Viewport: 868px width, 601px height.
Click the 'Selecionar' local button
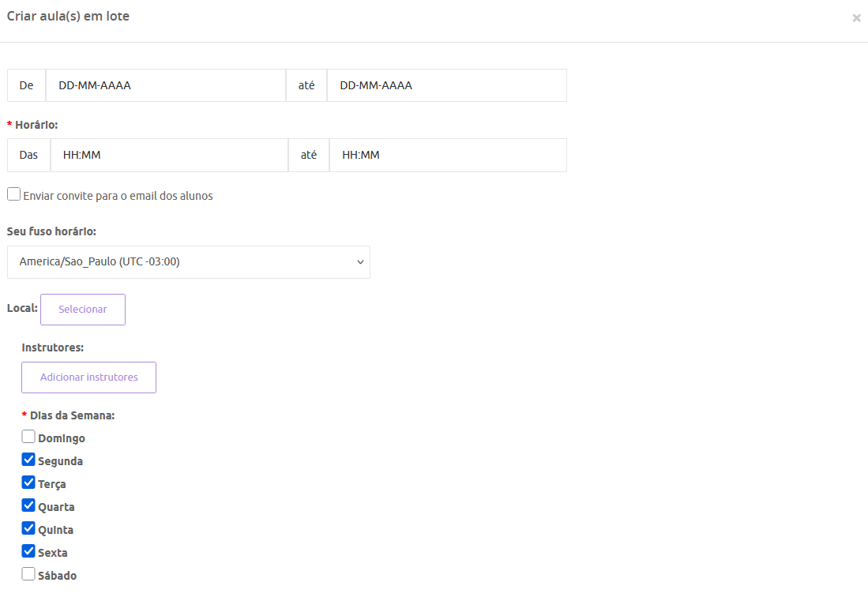tap(83, 310)
